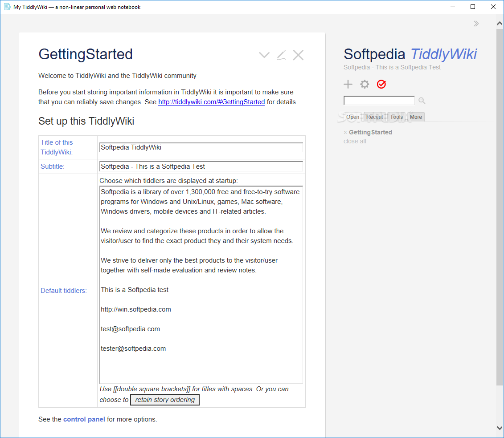Screen dimensions: 504x438
Task: Open control panel gear icon
Action: tap(365, 84)
